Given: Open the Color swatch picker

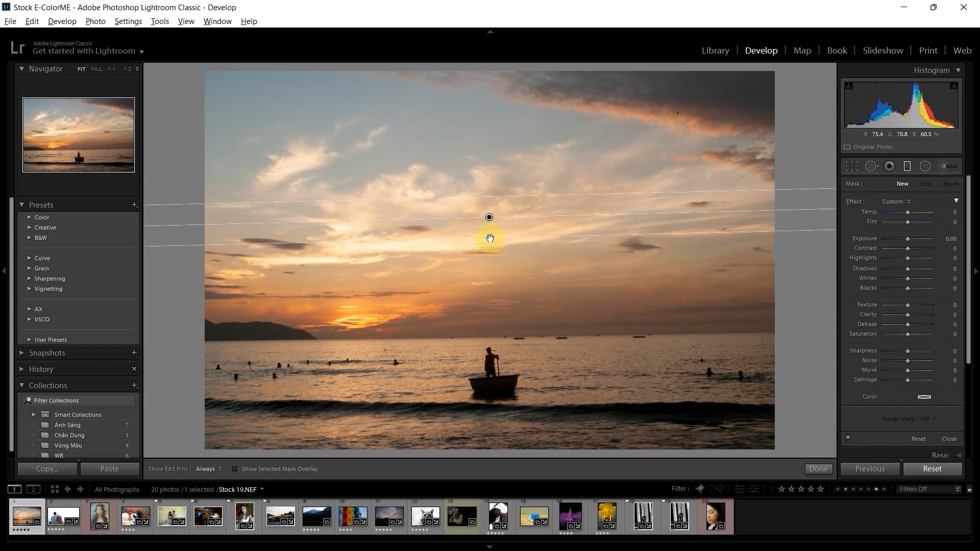Looking at the screenshot, I should [924, 396].
